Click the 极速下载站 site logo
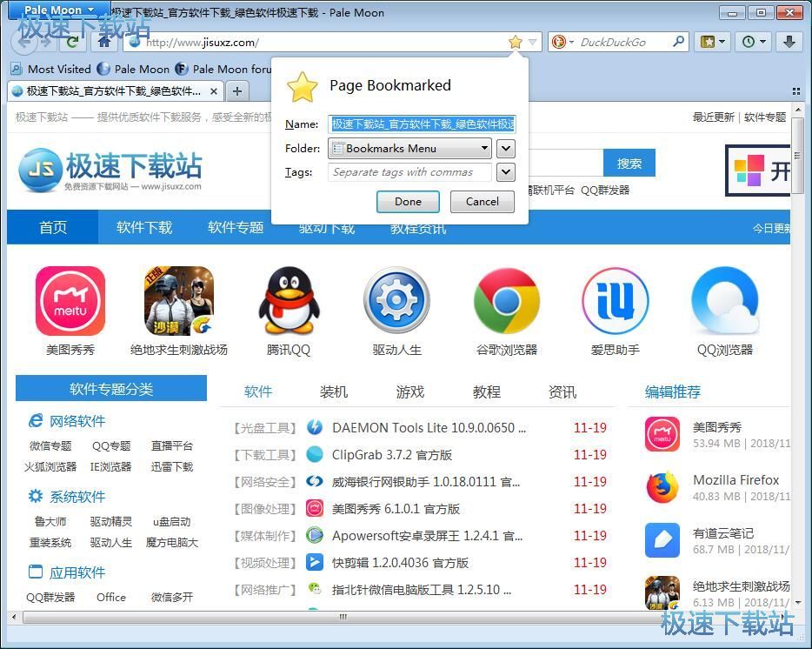812x649 pixels. tap(110, 170)
